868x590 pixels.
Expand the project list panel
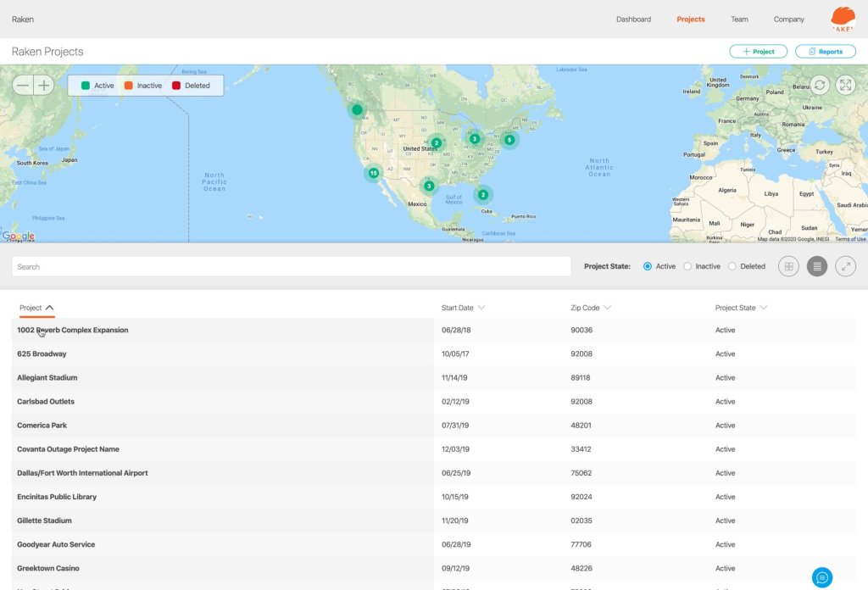[x=845, y=266]
